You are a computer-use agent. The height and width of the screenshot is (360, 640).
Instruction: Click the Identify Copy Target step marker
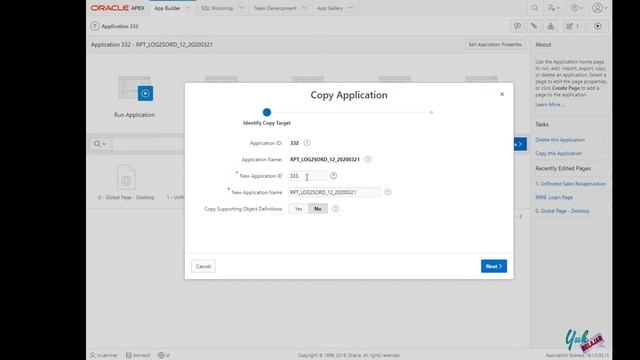pyautogui.click(x=267, y=112)
